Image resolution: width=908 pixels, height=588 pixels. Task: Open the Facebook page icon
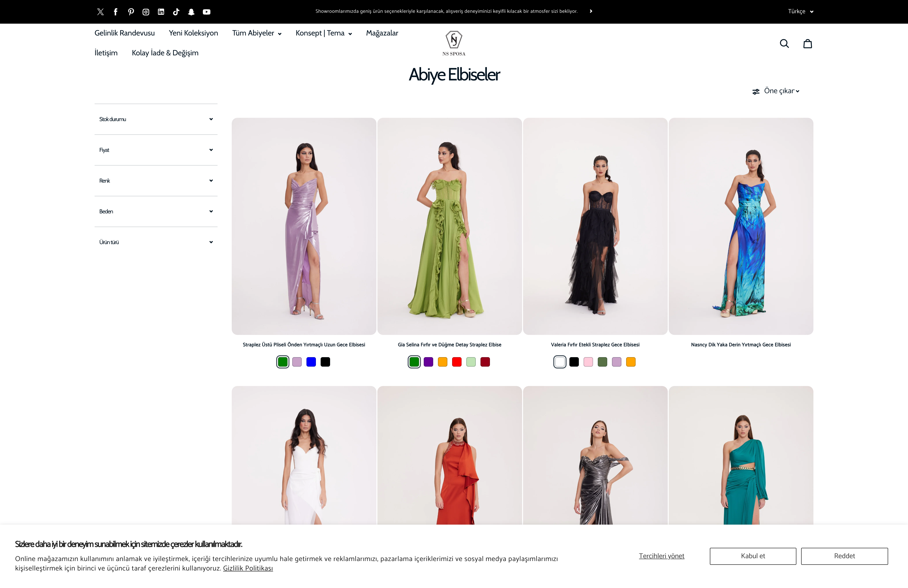tap(116, 12)
